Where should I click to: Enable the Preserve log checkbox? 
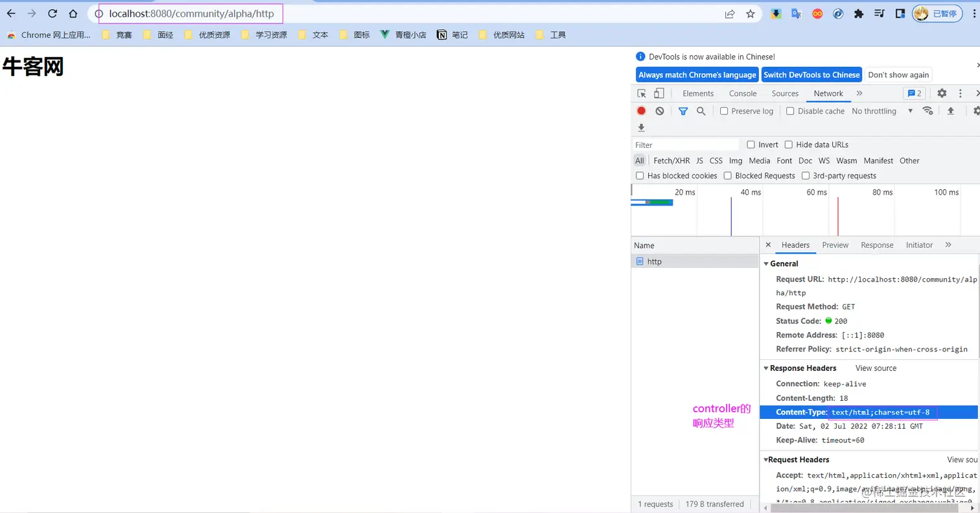click(x=725, y=111)
